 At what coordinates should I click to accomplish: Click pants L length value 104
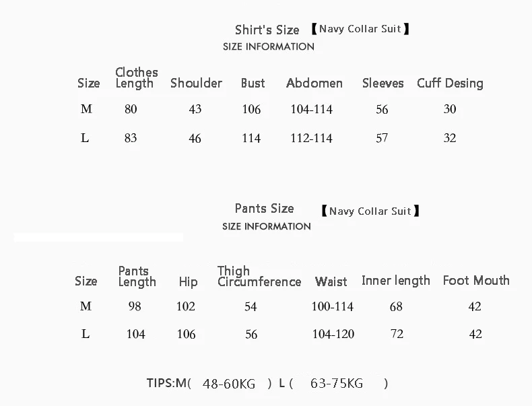pyautogui.click(x=136, y=334)
